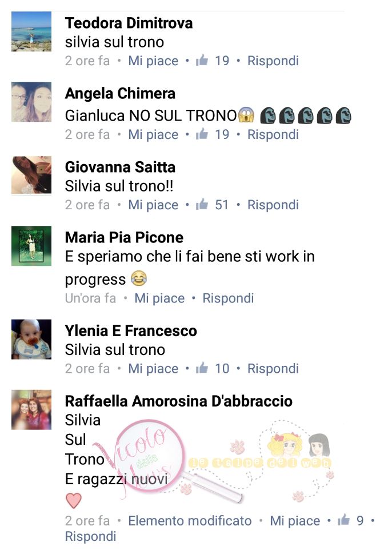The width and height of the screenshot is (392, 554).
Task: Open Teodora Dimitrova's beach profile picture
Action: click(31, 31)
